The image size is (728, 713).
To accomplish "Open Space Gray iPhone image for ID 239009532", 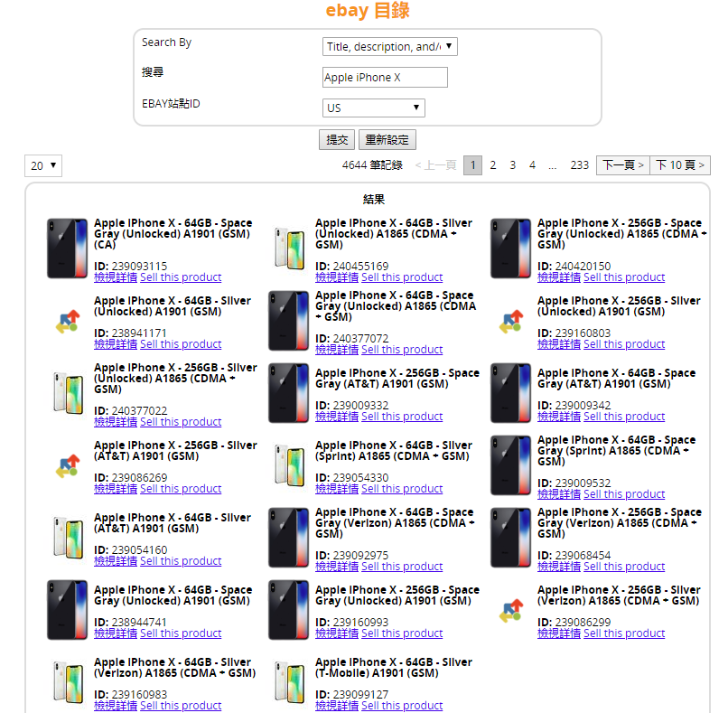I will pos(510,465).
